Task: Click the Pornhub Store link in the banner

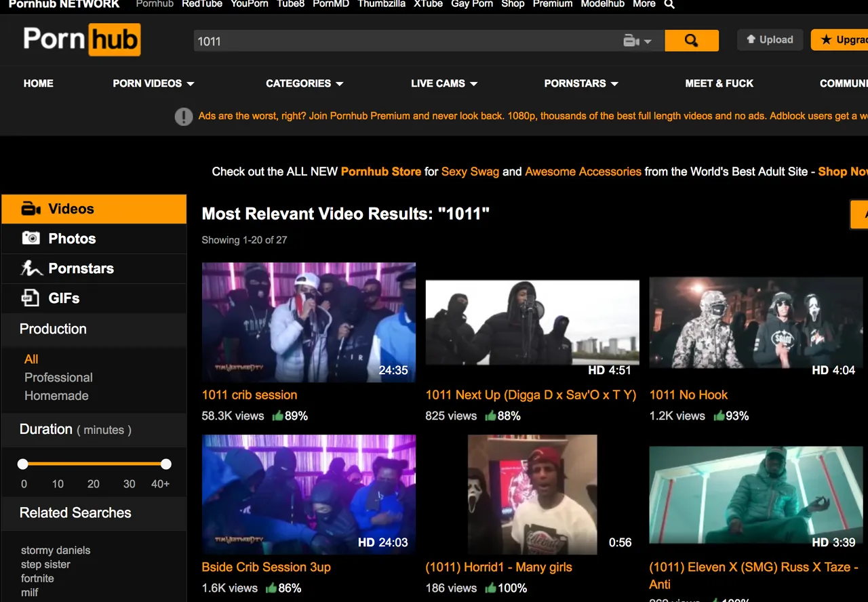Action: point(381,172)
